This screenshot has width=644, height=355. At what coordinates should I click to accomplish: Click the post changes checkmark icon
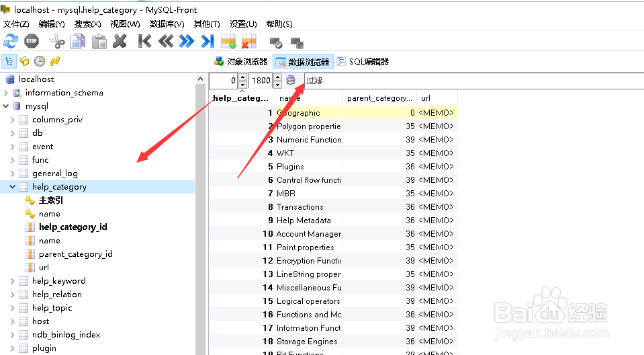pyautogui.click(x=276, y=42)
